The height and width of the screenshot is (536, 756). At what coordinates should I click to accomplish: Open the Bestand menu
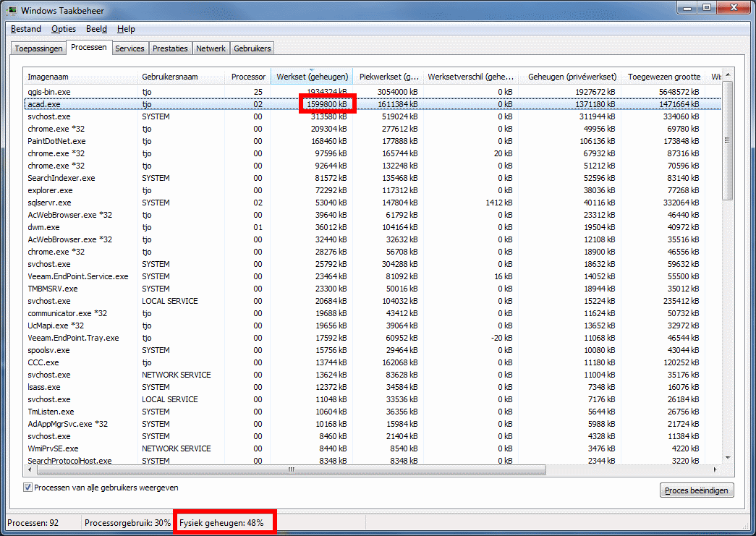[25, 29]
